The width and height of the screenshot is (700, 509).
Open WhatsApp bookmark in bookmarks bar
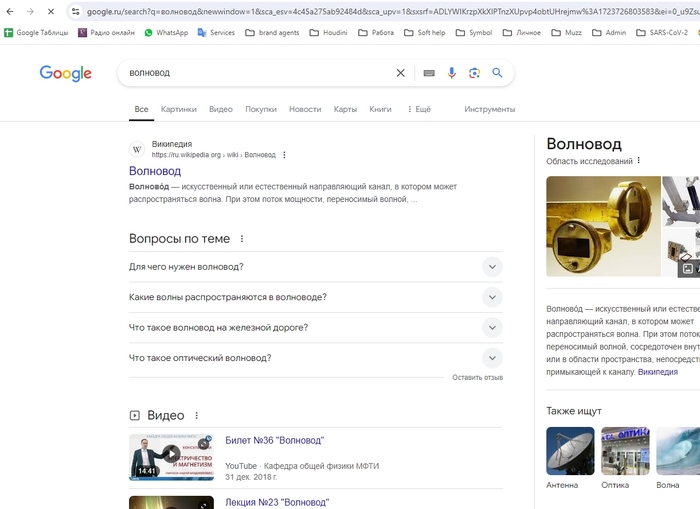pyautogui.click(x=166, y=32)
